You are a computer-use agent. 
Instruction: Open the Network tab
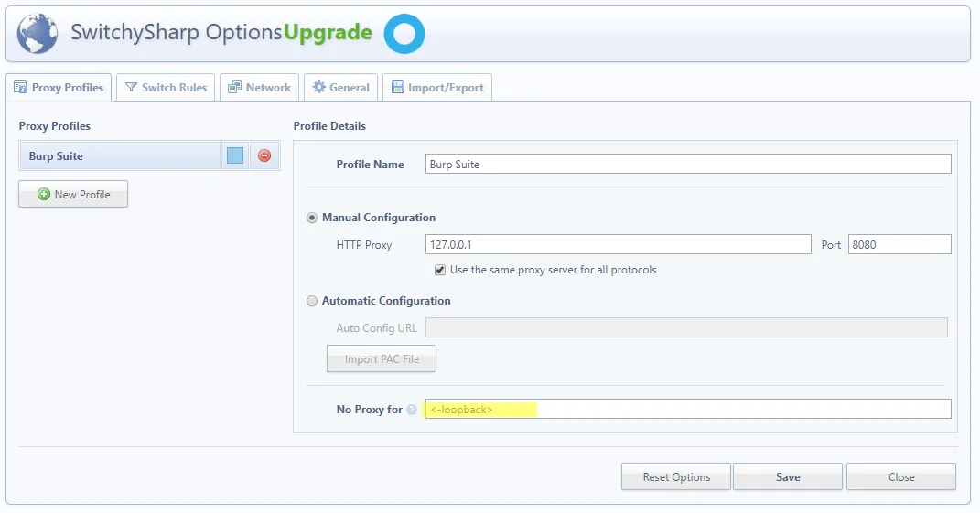(259, 88)
